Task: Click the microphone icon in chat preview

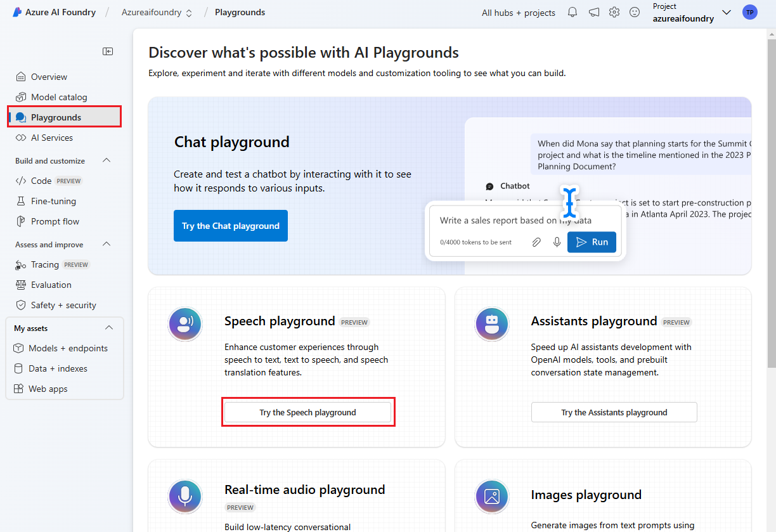Action: click(x=557, y=242)
